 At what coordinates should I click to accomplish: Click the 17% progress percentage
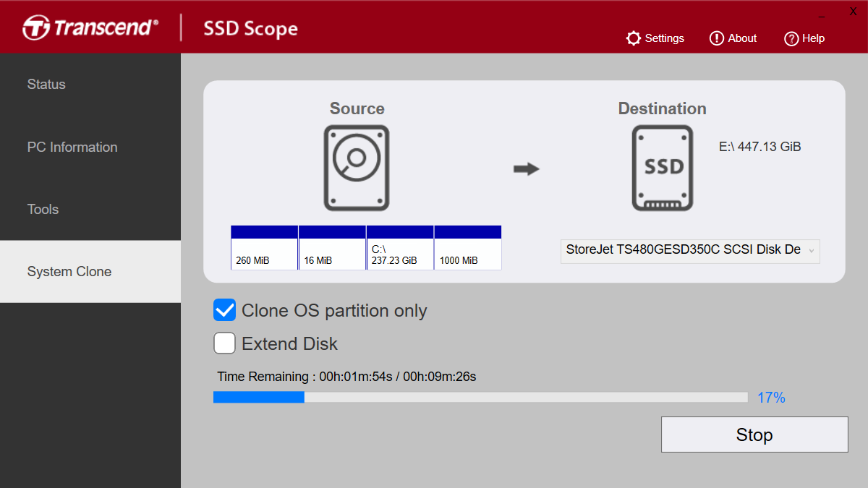[771, 398]
